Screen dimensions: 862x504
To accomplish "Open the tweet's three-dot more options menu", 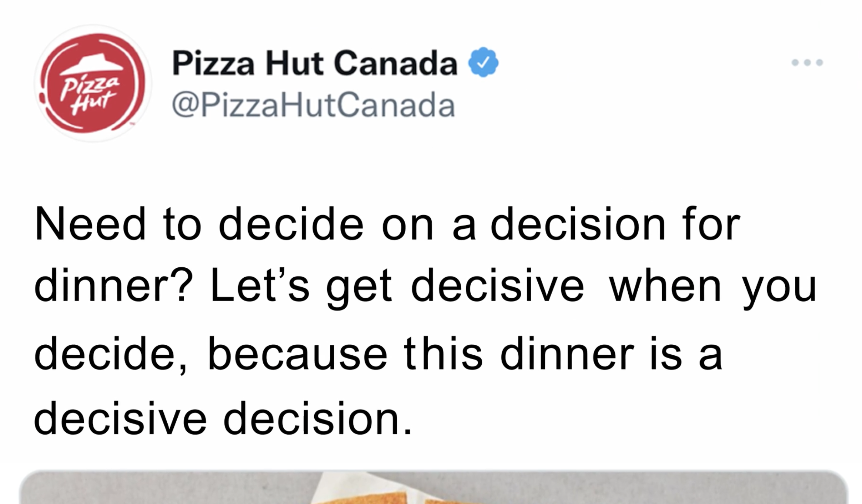I will click(x=807, y=63).
